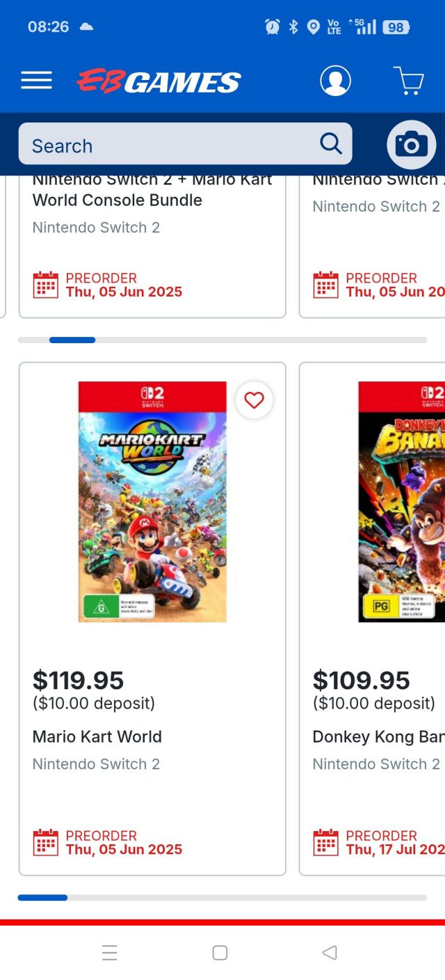Select the upper carousel scrollbar track

coord(222,340)
